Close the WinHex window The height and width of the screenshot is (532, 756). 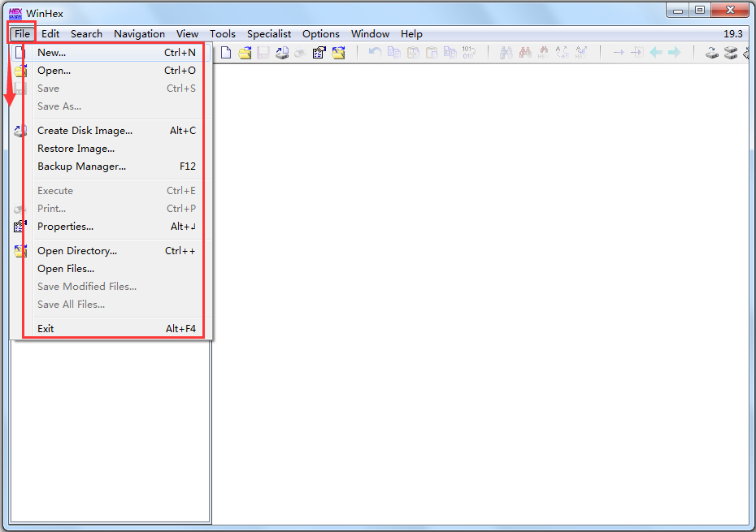(730, 10)
